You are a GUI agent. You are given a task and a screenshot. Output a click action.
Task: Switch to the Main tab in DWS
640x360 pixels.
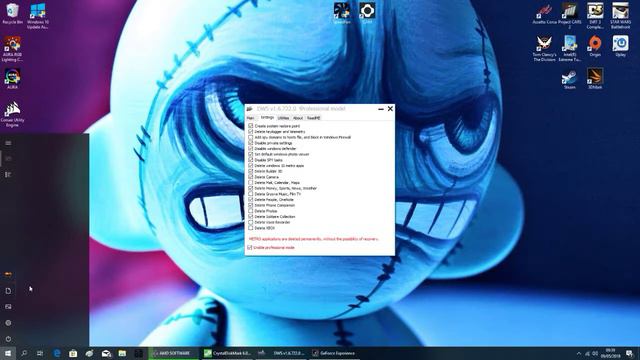(251, 118)
